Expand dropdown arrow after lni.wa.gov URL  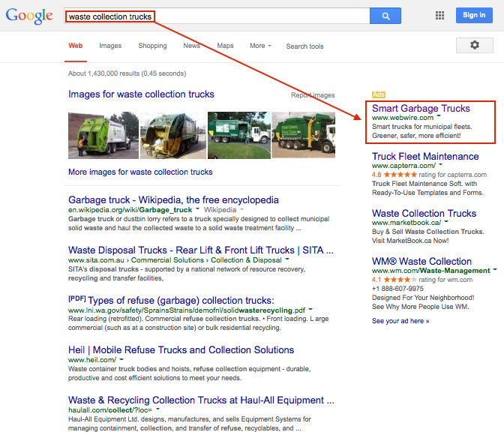point(310,309)
